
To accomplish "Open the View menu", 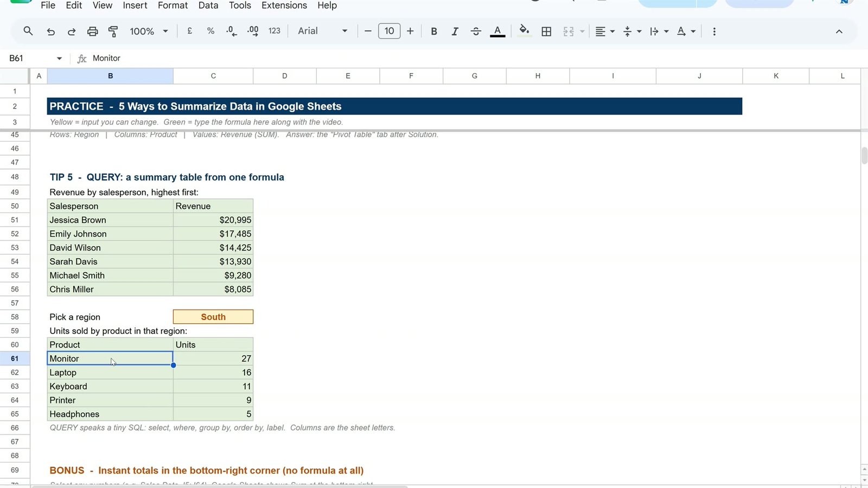I will [x=103, y=5].
